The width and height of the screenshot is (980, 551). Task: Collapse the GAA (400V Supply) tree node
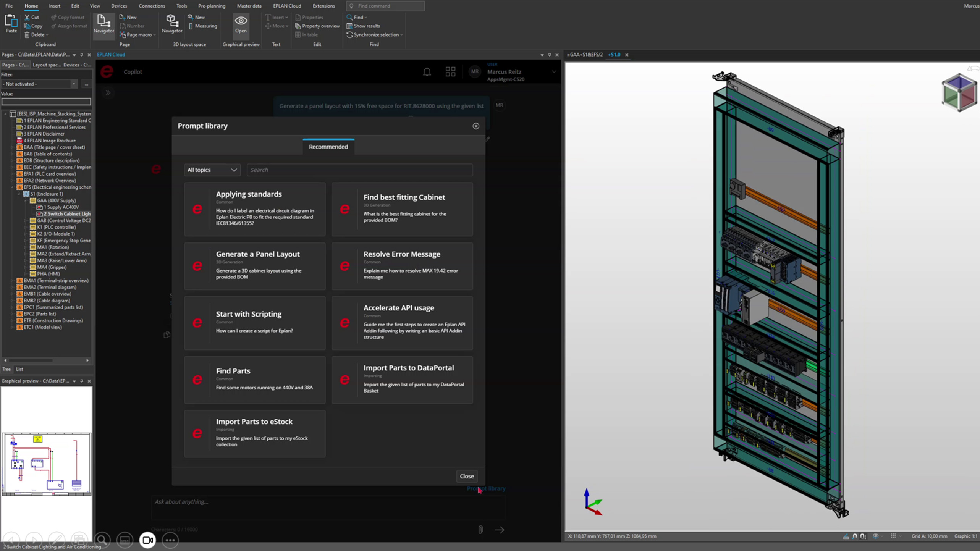click(x=26, y=200)
